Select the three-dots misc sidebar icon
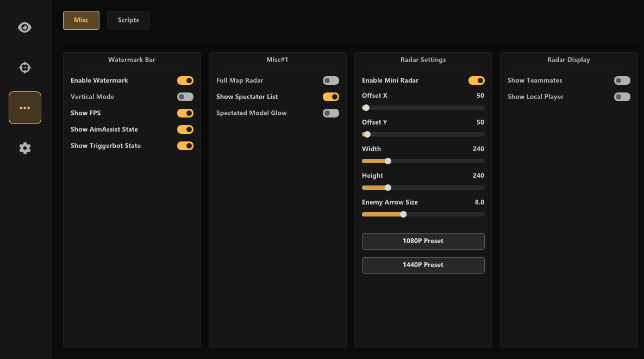Image resolution: width=644 pixels, height=359 pixels. point(24,108)
